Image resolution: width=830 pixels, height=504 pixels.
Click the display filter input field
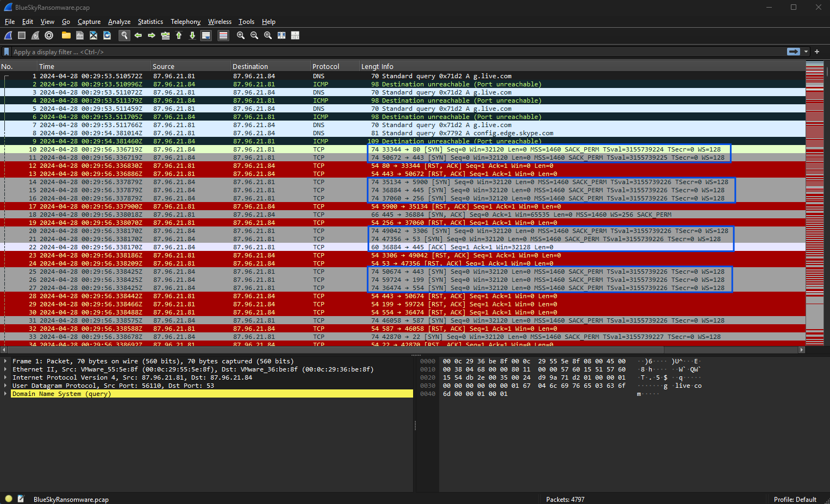(380, 52)
